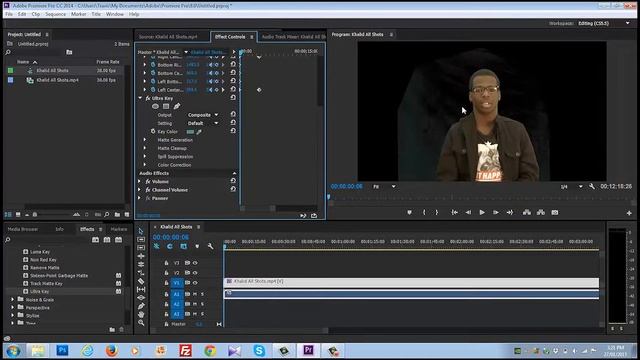Select Ultra Key in the Effects list

(x=40, y=291)
